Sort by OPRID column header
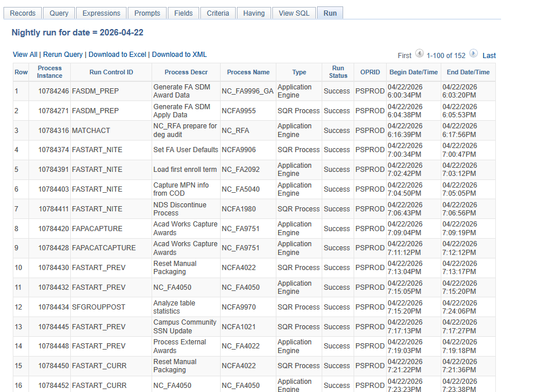Screen dimensions: 540x392 tap(370, 72)
